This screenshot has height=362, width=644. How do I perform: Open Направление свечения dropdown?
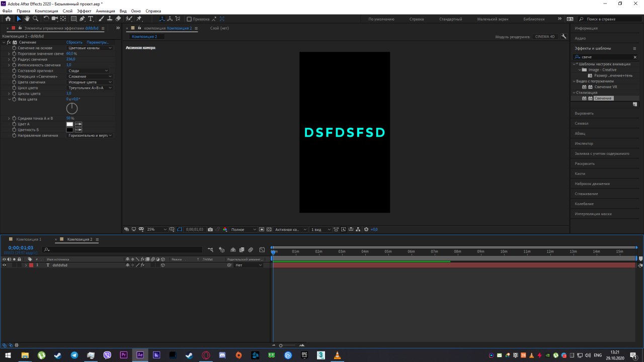(x=90, y=135)
